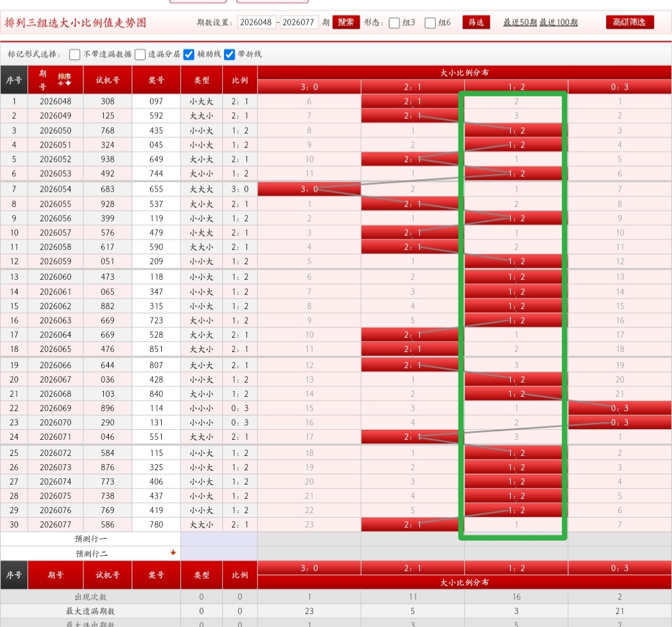This screenshot has height=627, width=672.
Task: Open 高级筛选 advanced filter
Action: tap(629, 22)
